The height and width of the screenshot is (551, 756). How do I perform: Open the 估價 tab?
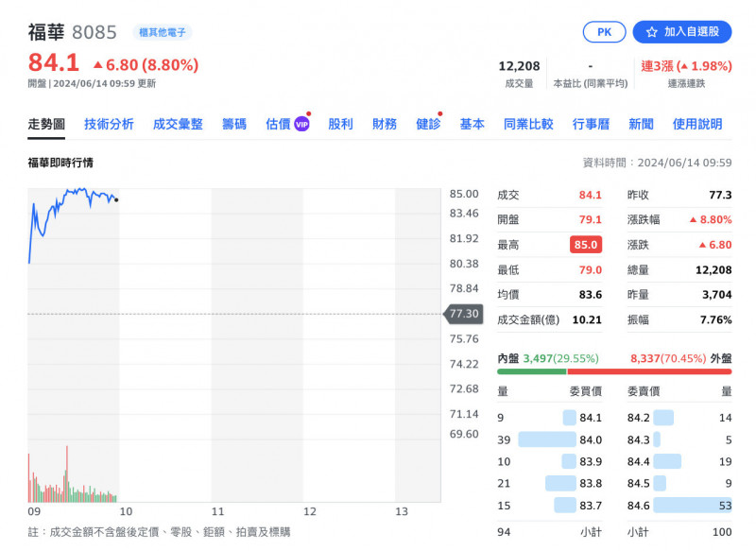pos(278,125)
